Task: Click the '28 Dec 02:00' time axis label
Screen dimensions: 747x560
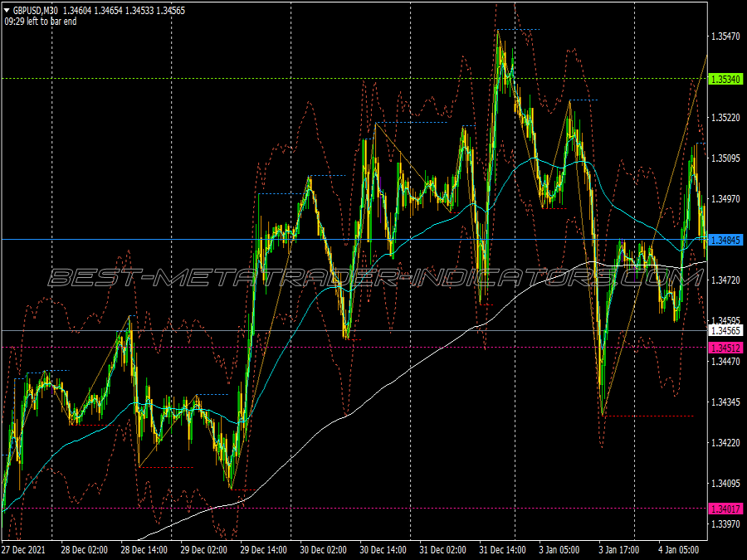Action: click(x=85, y=550)
